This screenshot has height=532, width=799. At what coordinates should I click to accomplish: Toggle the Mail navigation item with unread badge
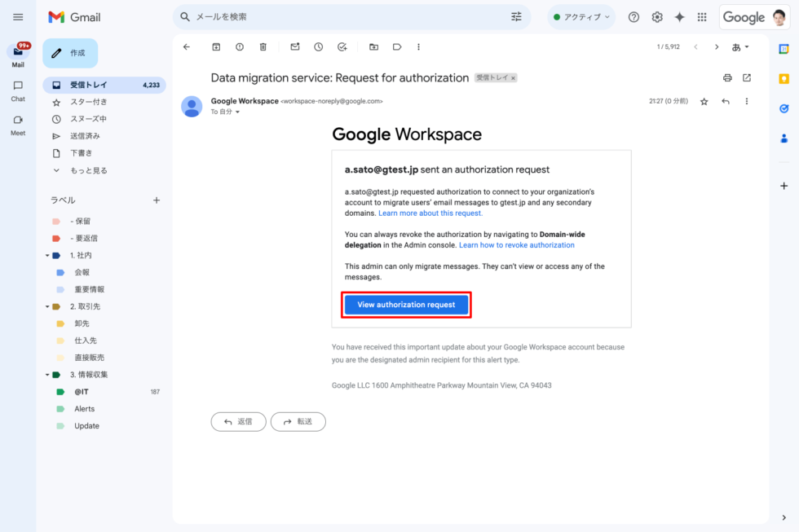[x=17, y=49]
